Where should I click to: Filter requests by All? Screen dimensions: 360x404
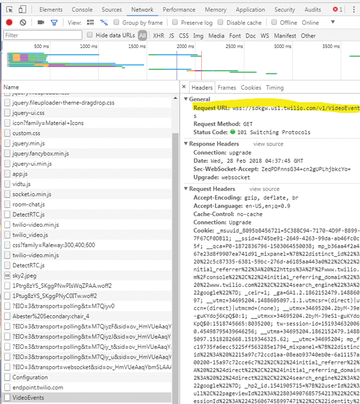pos(143,35)
